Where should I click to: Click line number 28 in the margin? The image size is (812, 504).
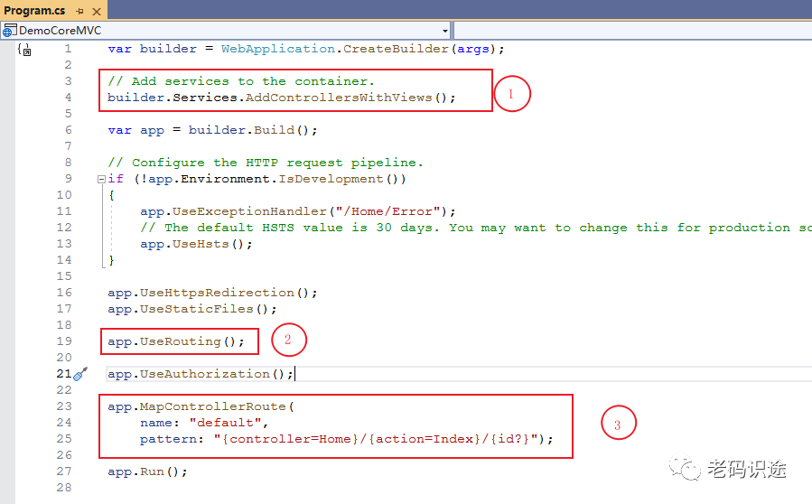(x=64, y=488)
